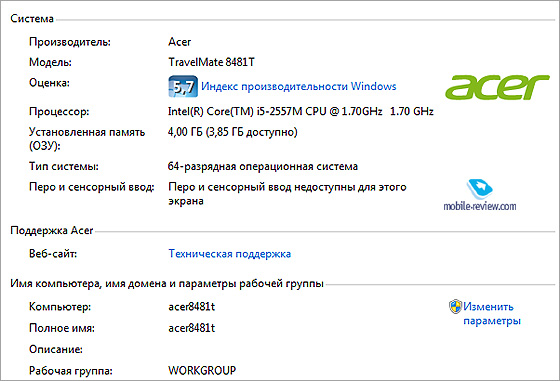Click the shield icon beside Изменить параметры
Image resolution: width=560 pixels, height=381 pixels.
point(455,306)
